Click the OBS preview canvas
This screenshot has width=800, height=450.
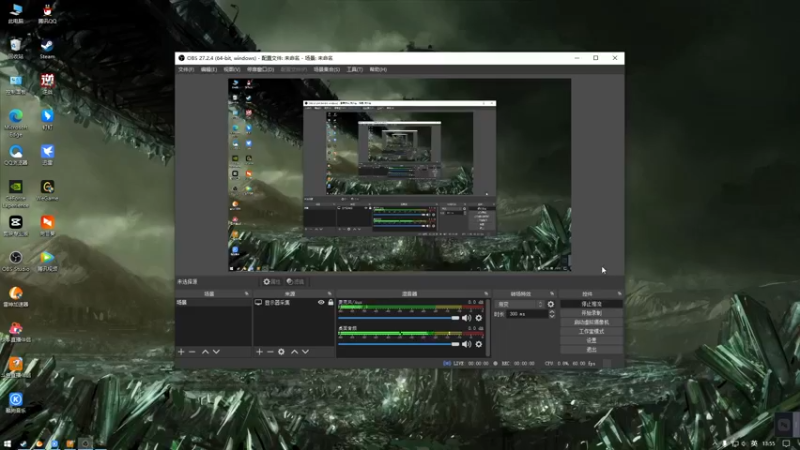(x=399, y=174)
